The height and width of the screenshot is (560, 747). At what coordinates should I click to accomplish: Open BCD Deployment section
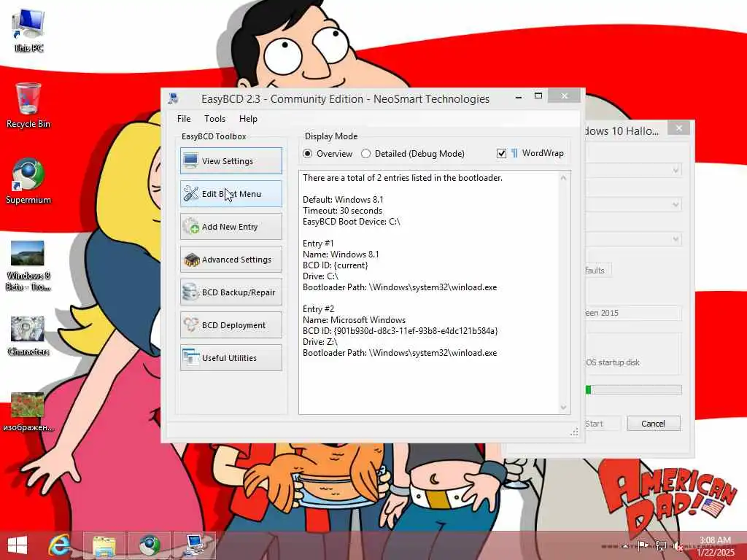pyautogui.click(x=231, y=325)
